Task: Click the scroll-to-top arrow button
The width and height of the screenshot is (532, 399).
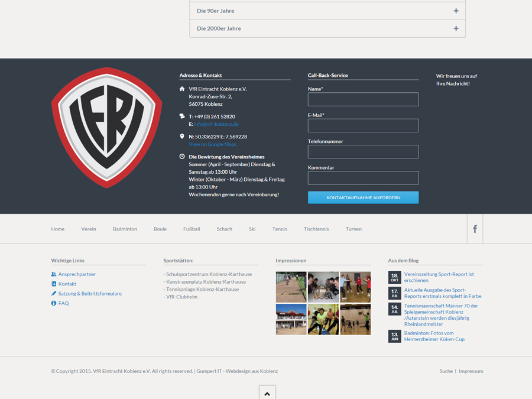Action: (267, 393)
